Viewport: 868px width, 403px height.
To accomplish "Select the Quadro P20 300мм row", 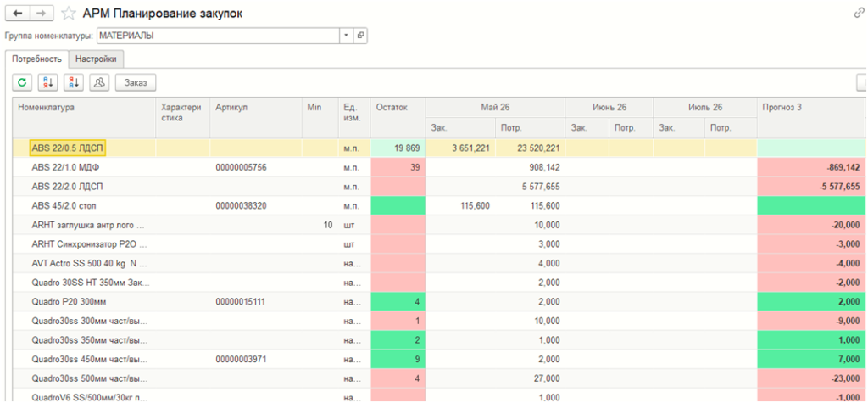I will tap(440, 302).
